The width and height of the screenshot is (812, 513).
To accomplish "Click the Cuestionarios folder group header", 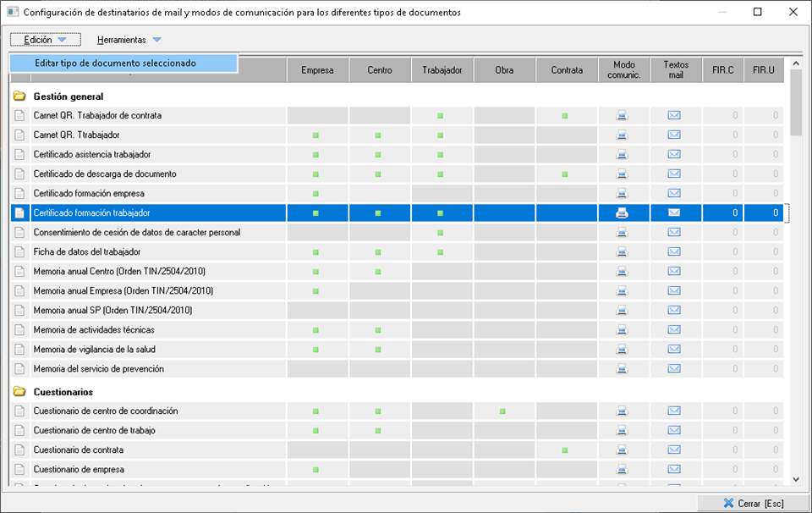I will tap(63, 392).
